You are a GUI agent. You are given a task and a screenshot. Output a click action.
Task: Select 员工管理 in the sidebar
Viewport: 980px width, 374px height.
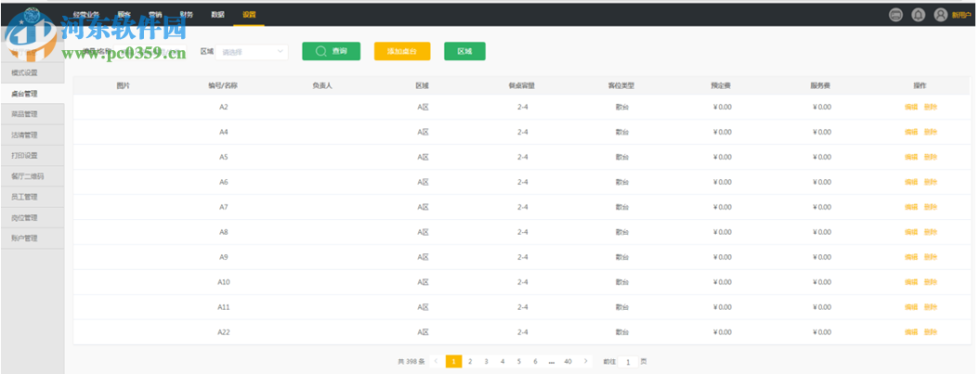(x=24, y=197)
